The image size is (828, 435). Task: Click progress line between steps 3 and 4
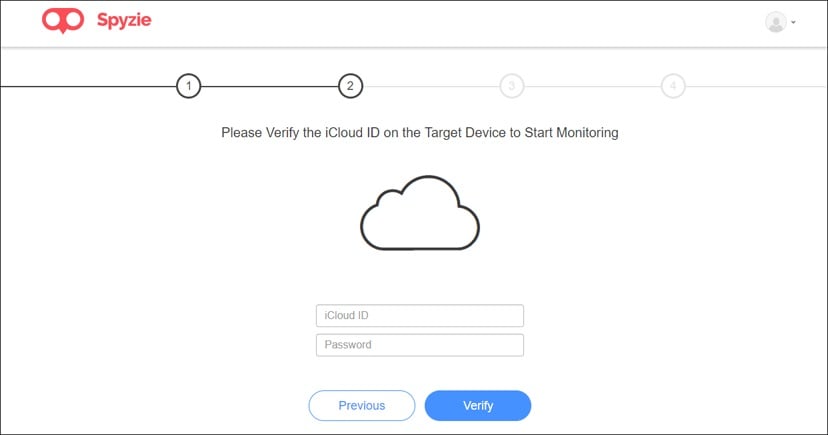coord(592,86)
